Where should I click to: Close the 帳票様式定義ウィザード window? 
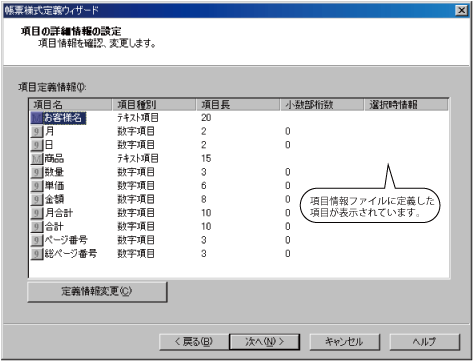coord(461,10)
